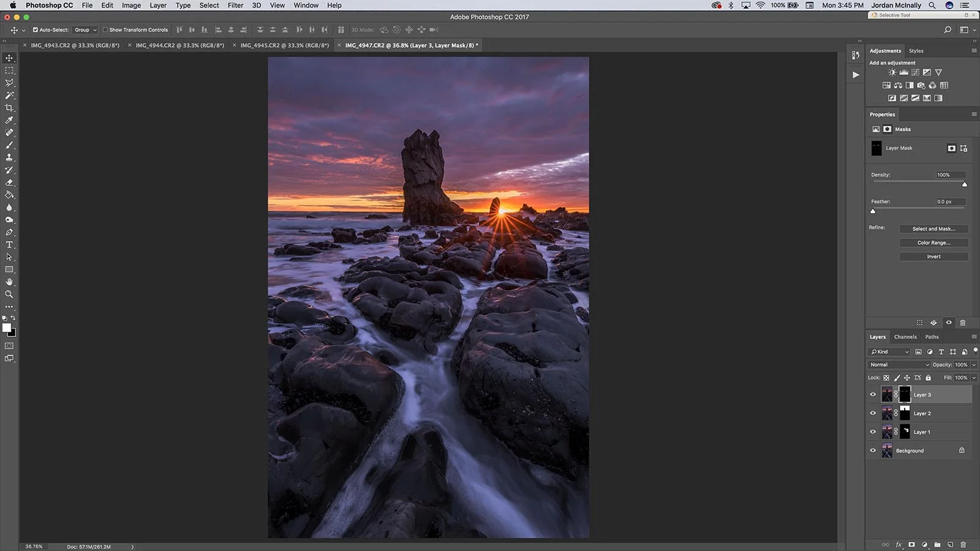Open the Image menu

[x=131, y=5]
